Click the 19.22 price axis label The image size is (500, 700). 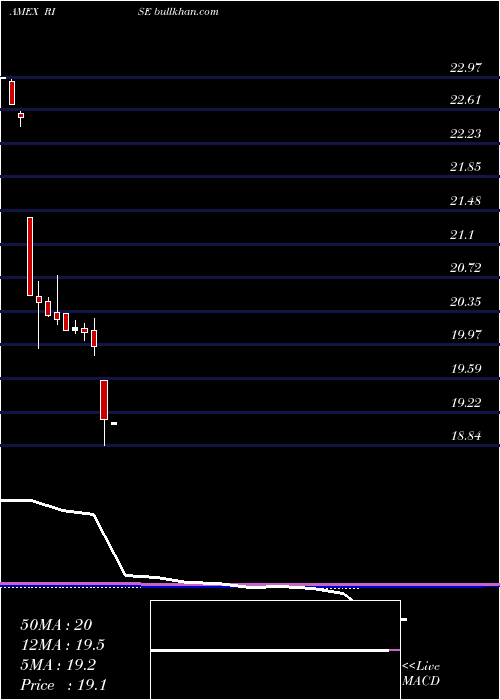tap(466, 403)
